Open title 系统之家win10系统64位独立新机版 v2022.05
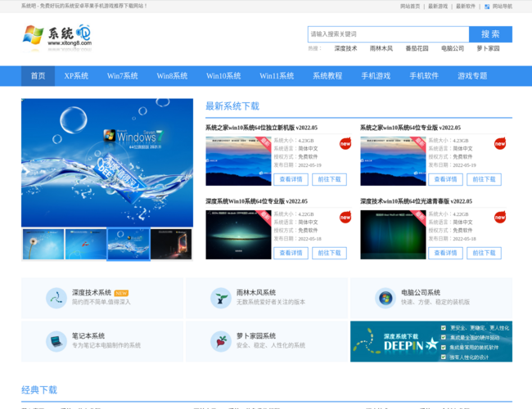The width and height of the screenshot is (532, 409). coord(262,128)
